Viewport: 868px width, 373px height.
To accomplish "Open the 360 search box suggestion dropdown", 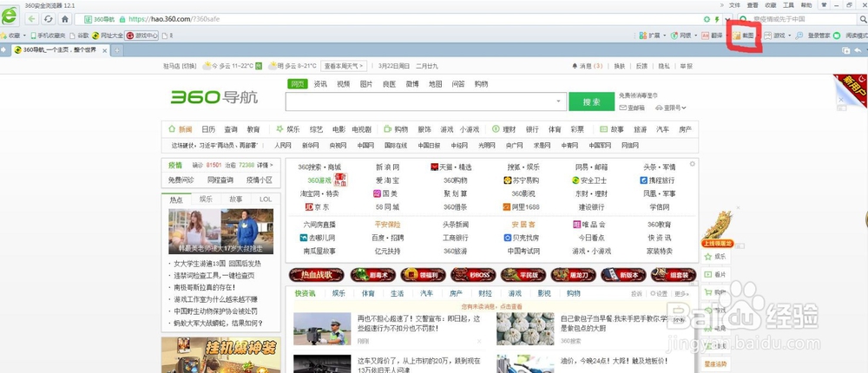I will [558, 101].
